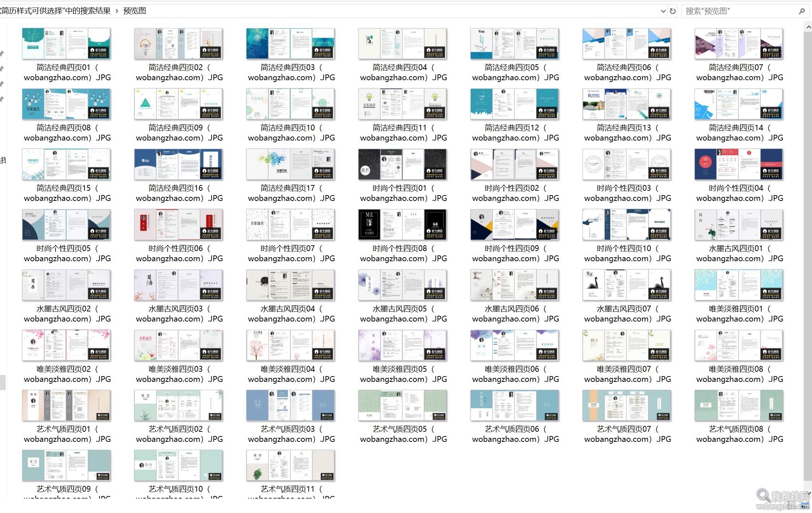
Task: Select thumbnail 简洁经典四页13
Action: pos(627,104)
